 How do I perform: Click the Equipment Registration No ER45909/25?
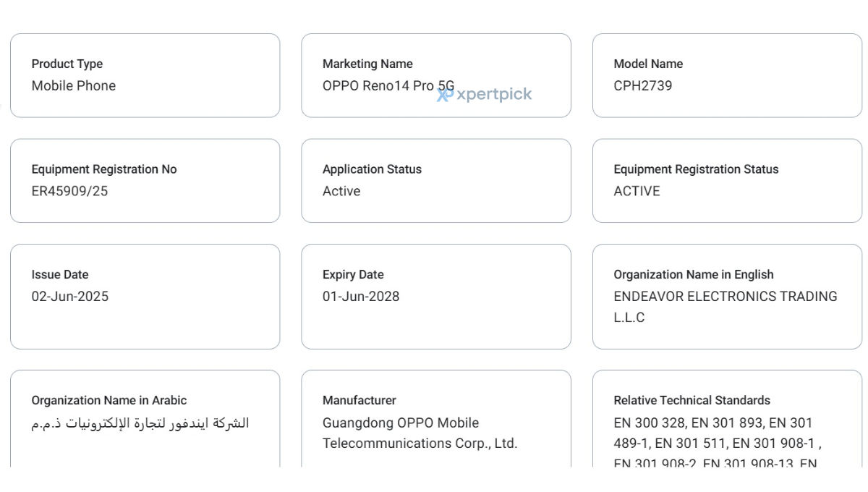coord(69,191)
